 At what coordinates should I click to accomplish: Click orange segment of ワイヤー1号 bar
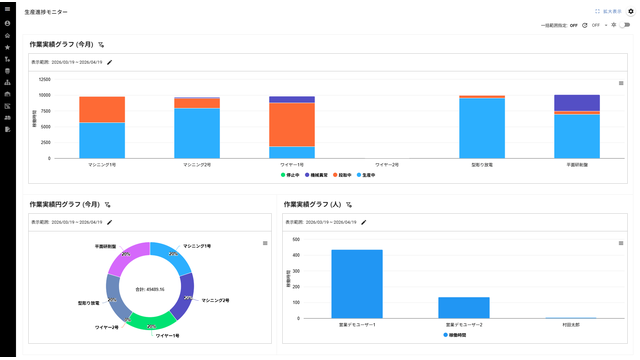coord(292,124)
